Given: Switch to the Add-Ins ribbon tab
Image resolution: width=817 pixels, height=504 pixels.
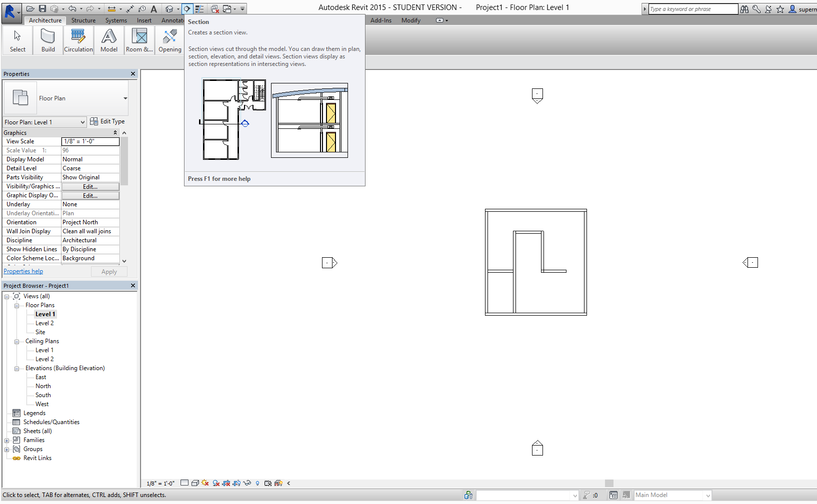Looking at the screenshot, I should [x=381, y=20].
